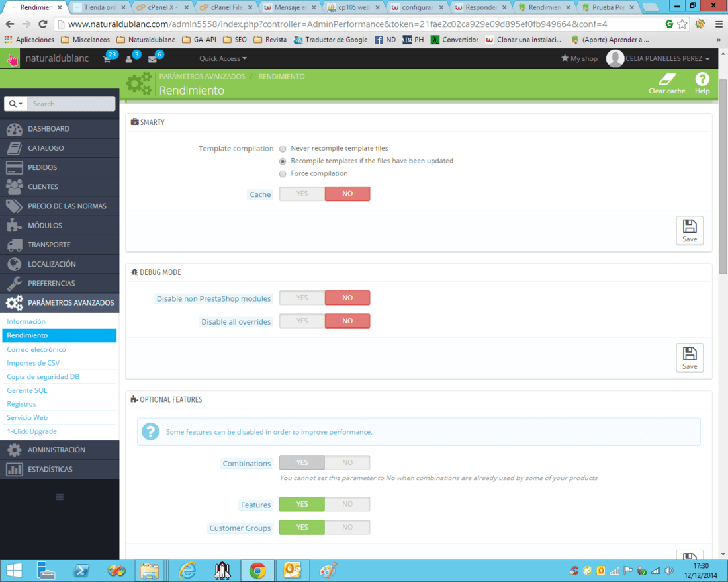Open Internet Explorer from the taskbar
The width and height of the screenshot is (728, 582).
pyautogui.click(x=187, y=571)
